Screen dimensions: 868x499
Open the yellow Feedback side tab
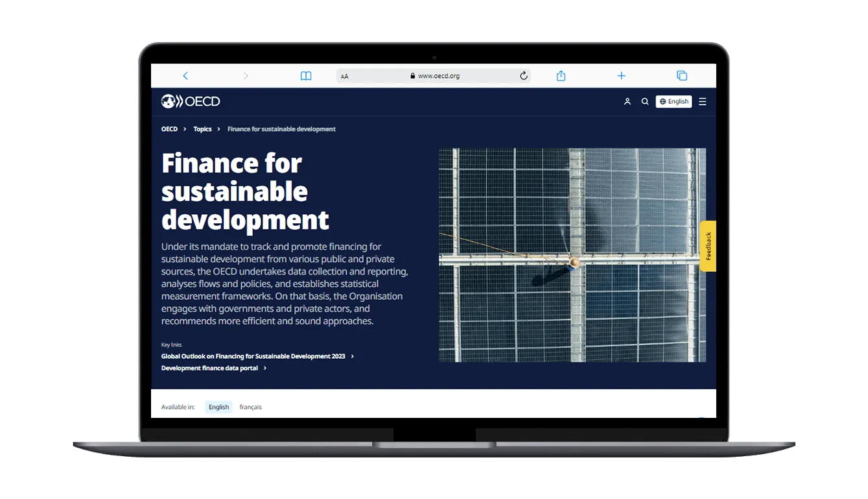(x=708, y=246)
